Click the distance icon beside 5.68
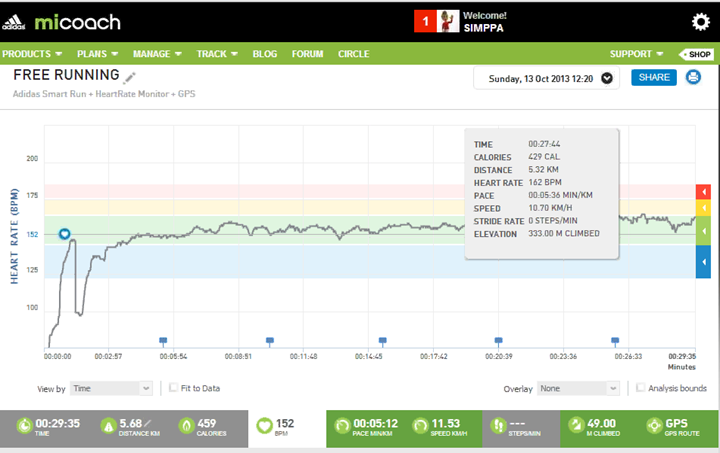The image size is (720, 453). [x=108, y=426]
